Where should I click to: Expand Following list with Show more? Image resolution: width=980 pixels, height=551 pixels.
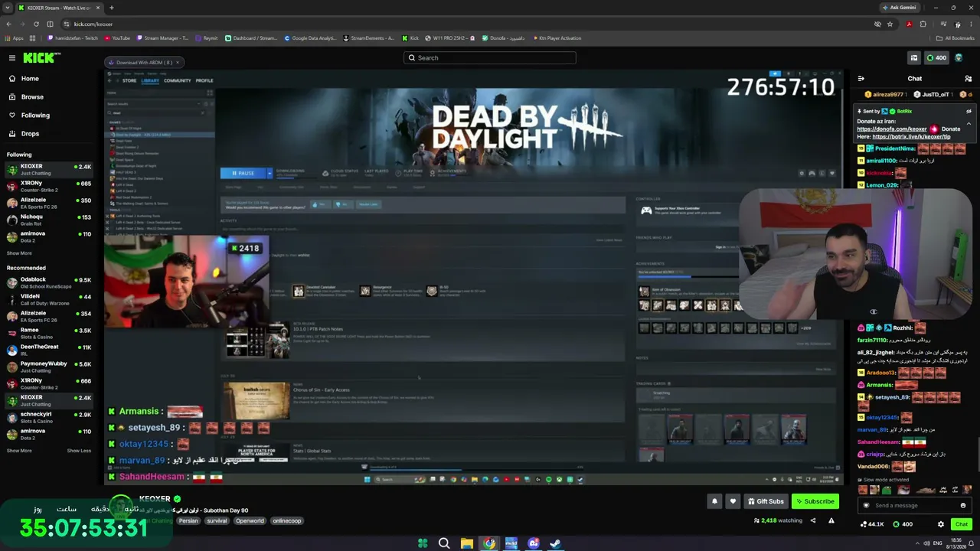coord(19,253)
